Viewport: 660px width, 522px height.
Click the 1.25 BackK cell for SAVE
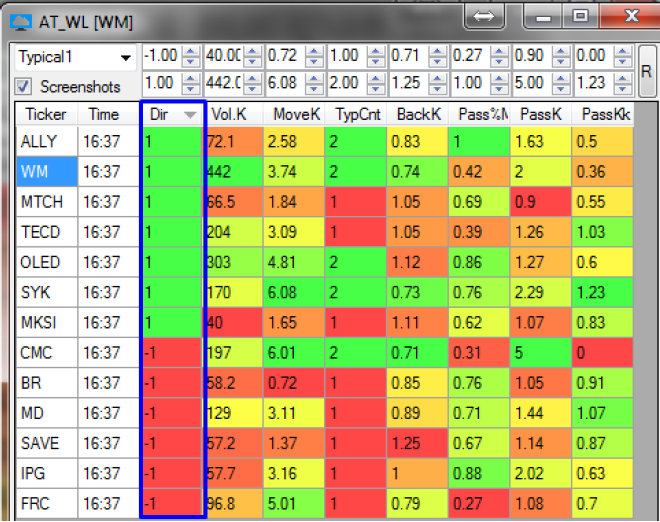[x=417, y=443]
